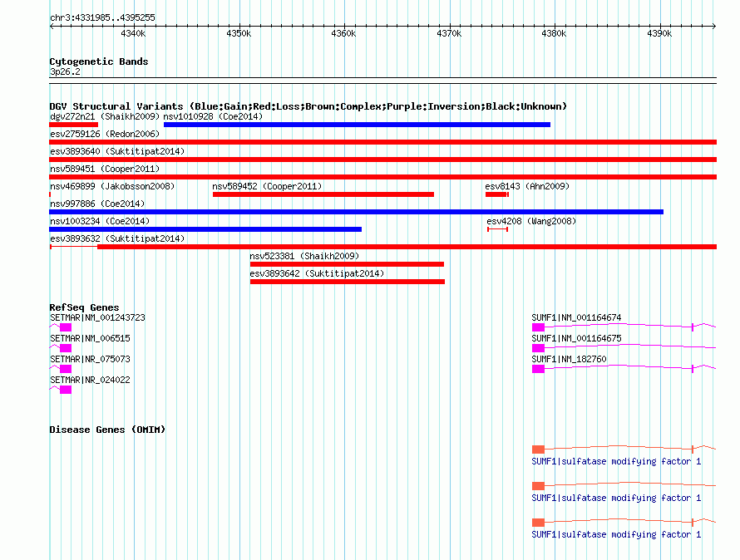Select magenta exon block under SUMF1|NM_001164674
The width and height of the screenshot is (740, 560).
click(x=538, y=327)
